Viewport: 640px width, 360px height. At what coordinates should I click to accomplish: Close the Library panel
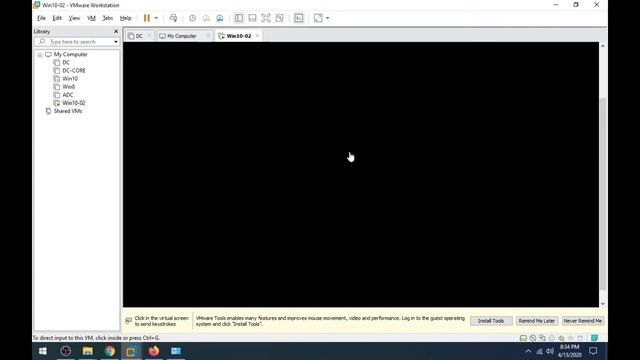click(x=116, y=31)
